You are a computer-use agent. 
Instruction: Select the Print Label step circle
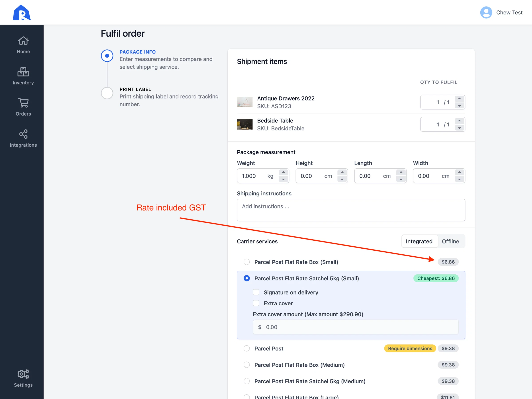107,93
